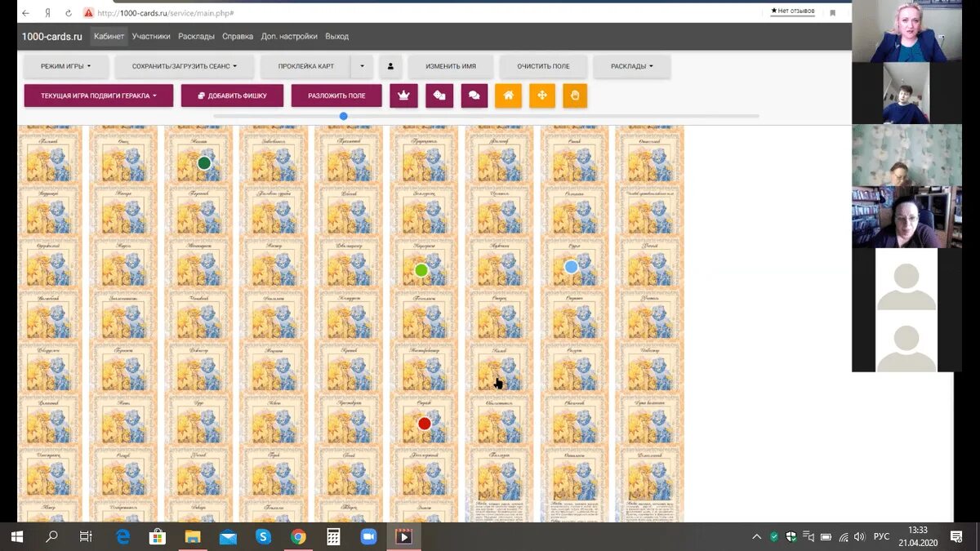Open dropdown arrow beside 'Проклейка карт'
The height and width of the screenshot is (551, 980).
362,66
